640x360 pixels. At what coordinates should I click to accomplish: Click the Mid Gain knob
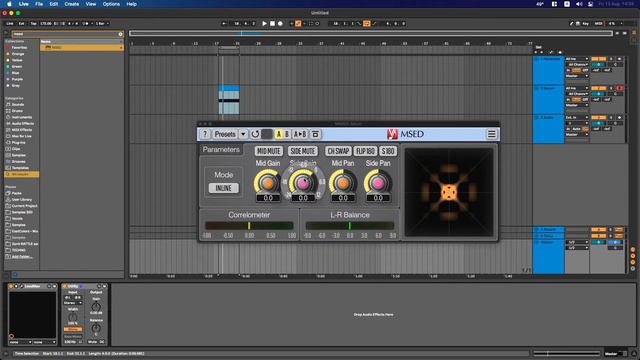[x=267, y=183]
